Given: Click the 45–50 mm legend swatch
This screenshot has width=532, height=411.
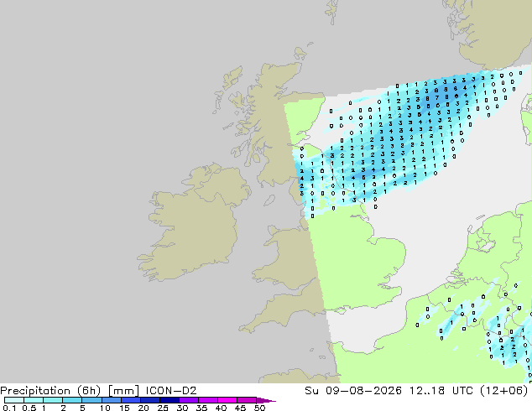Looking at the screenshot, I should [x=247, y=400].
